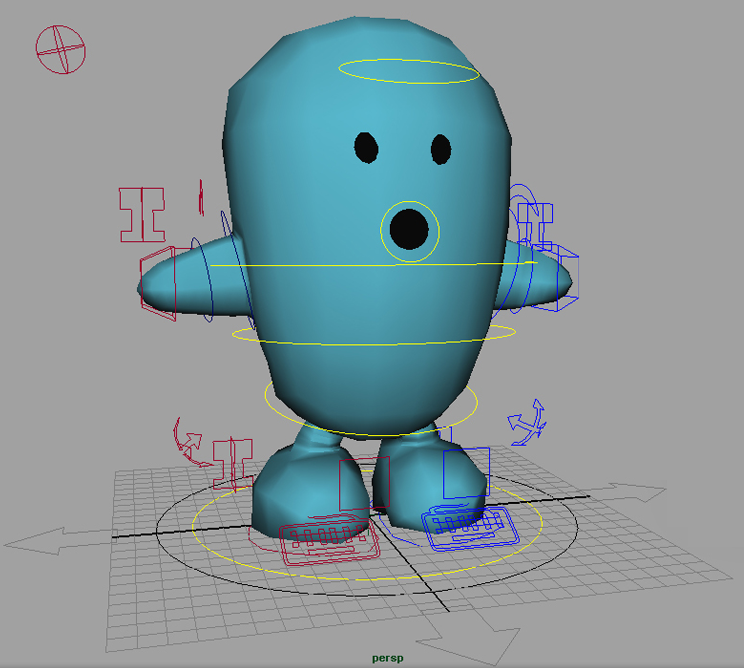Click the persp camera label
This screenshot has height=668, width=744.
coord(386,658)
